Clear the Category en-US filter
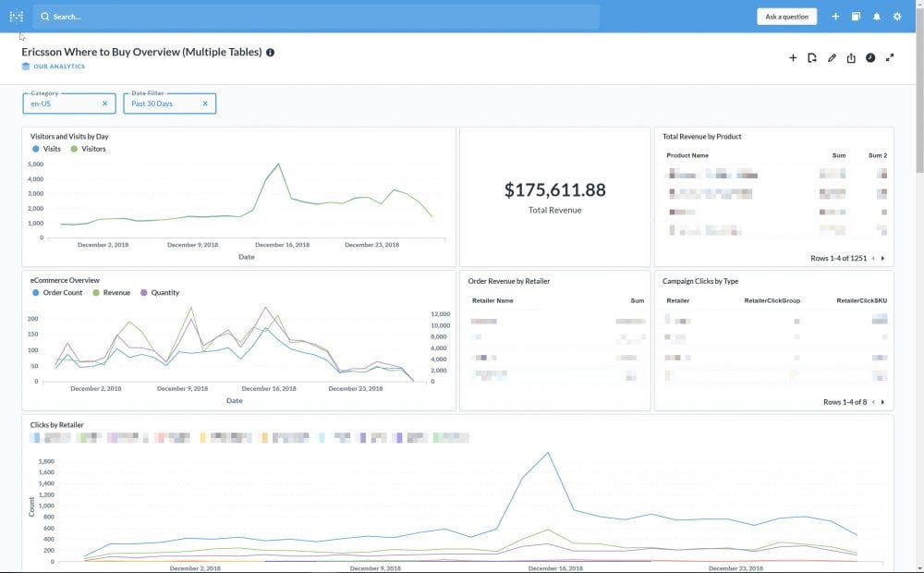The width and height of the screenshot is (924, 573). pos(104,104)
